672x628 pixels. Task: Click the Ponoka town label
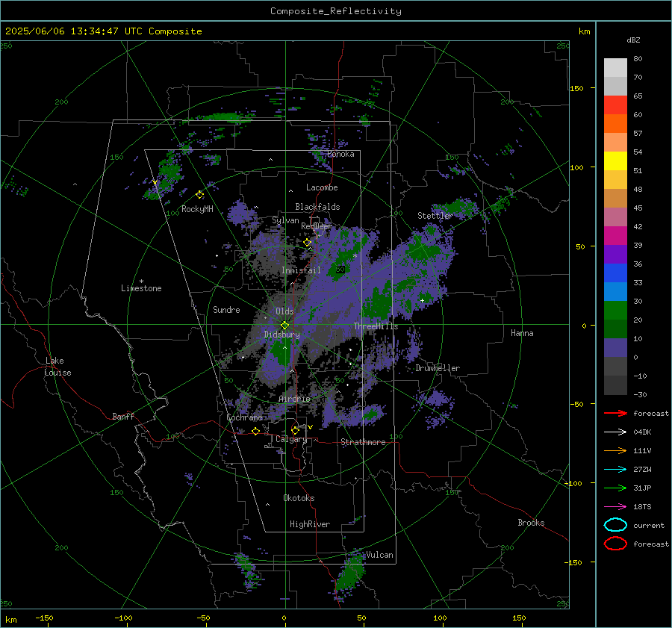(340, 154)
